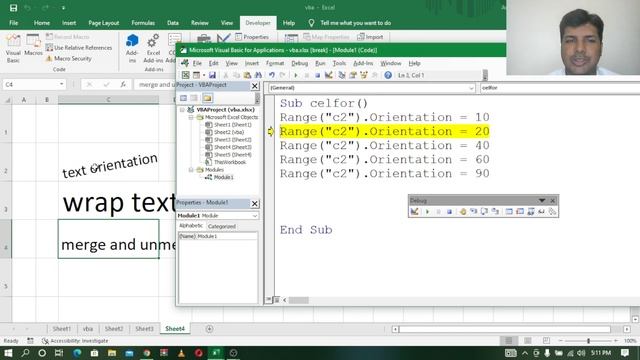Click the zoom slider handle in Excel status bar
The height and width of the screenshot is (360, 640).
tap(588, 340)
